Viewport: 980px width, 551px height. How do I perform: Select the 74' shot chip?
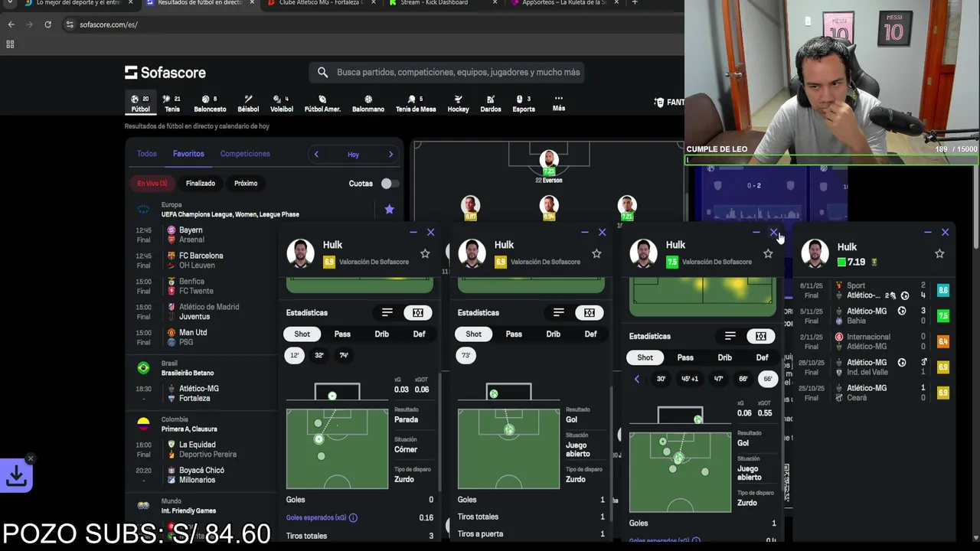tap(344, 355)
